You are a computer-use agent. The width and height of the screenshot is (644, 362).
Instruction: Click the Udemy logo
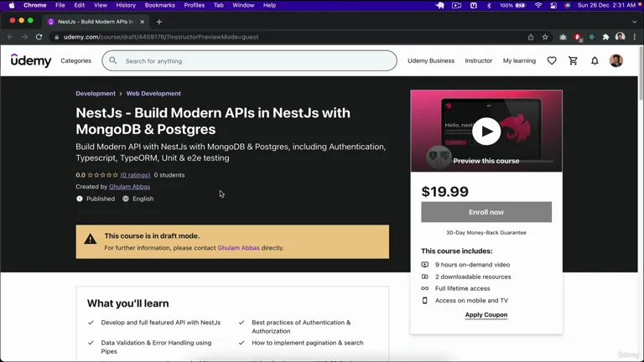[31, 60]
